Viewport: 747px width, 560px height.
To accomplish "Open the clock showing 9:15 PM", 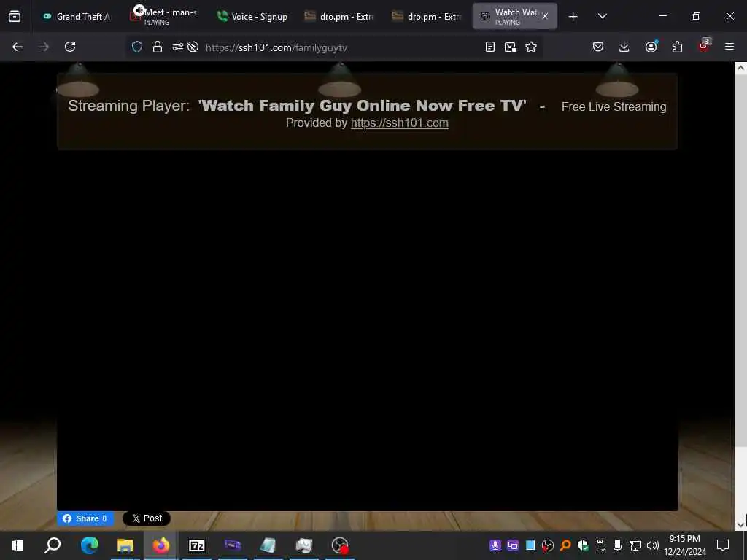I will (685, 545).
